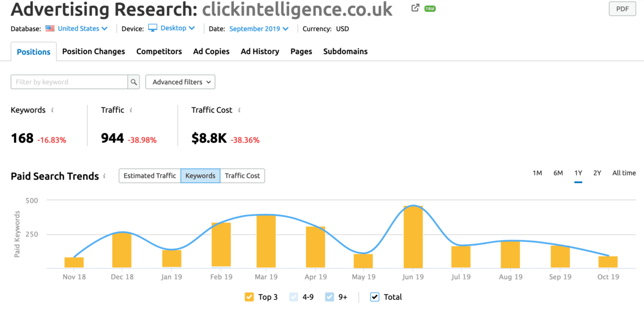The height and width of the screenshot is (309, 644).
Task: Click the keywords value '168'
Action: (x=22, y=139)
